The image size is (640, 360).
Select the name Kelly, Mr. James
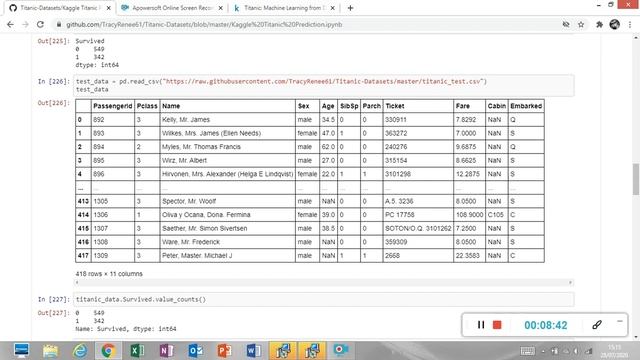click(x=186, y=120)
